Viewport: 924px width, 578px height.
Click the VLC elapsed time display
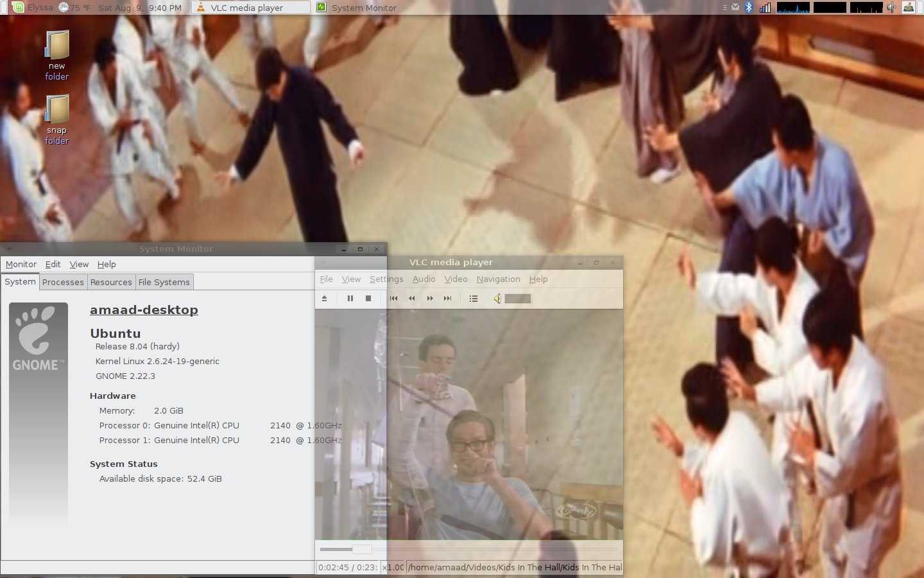[348, 568]
